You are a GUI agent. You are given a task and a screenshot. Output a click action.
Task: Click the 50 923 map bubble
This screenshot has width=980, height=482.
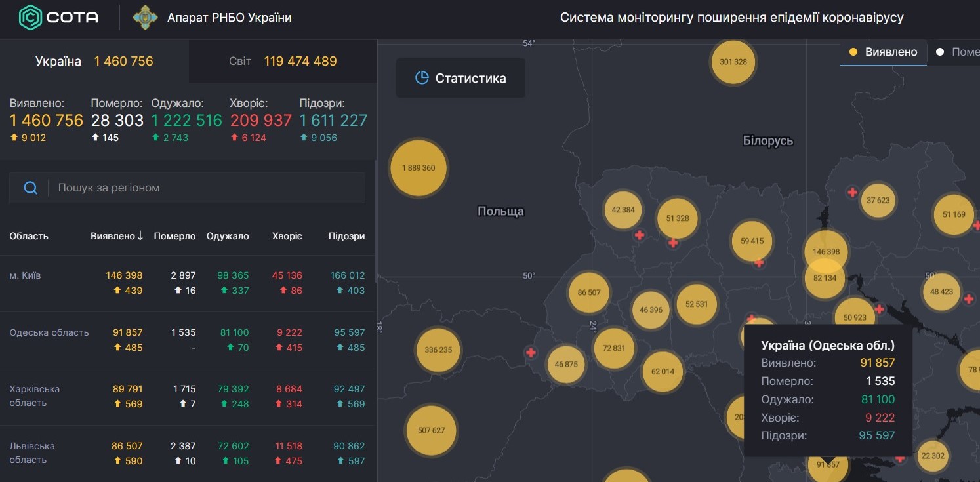(855, 318)
